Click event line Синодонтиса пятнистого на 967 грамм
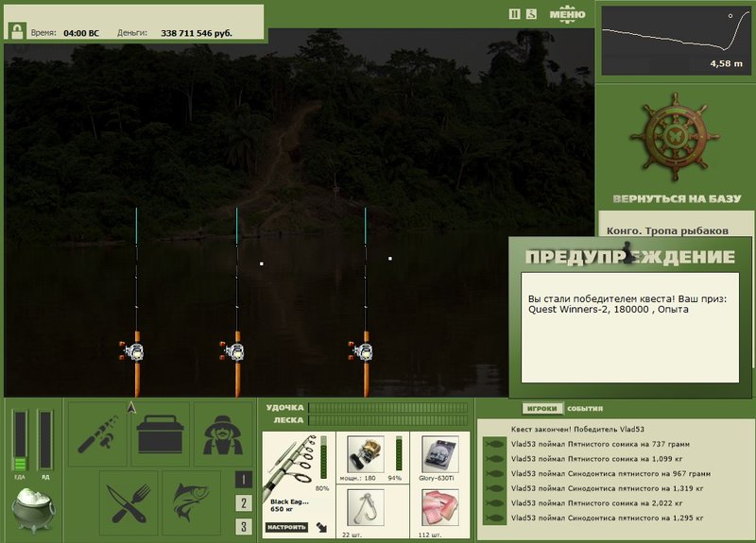Screen dimensions: 756x543 point(610,474)
